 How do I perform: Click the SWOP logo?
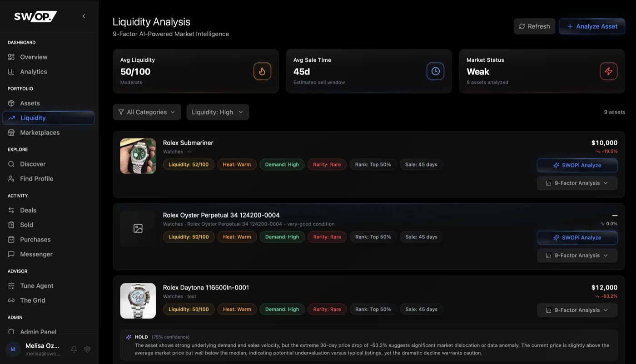tap(35, 16)
